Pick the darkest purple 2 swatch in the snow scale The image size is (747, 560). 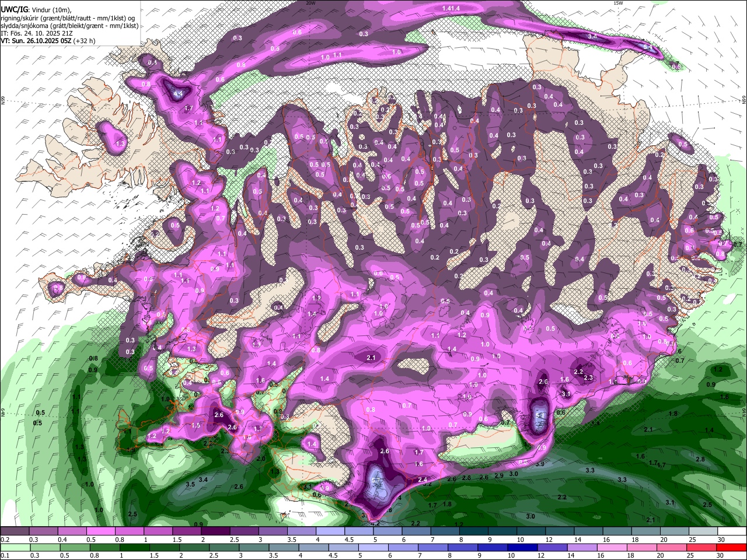[x=215, y=531]
